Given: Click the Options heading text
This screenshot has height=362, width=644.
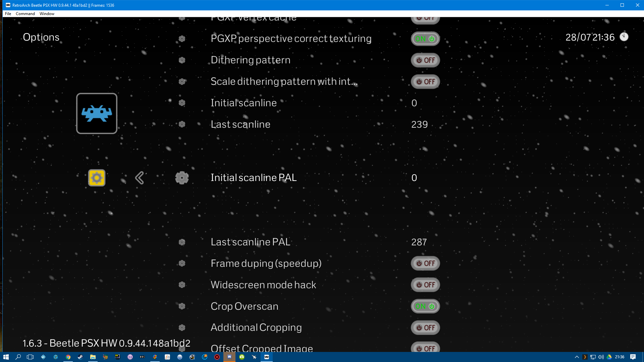Looking at the screenshot, I should pyautogui.click(x=41, y=37).
